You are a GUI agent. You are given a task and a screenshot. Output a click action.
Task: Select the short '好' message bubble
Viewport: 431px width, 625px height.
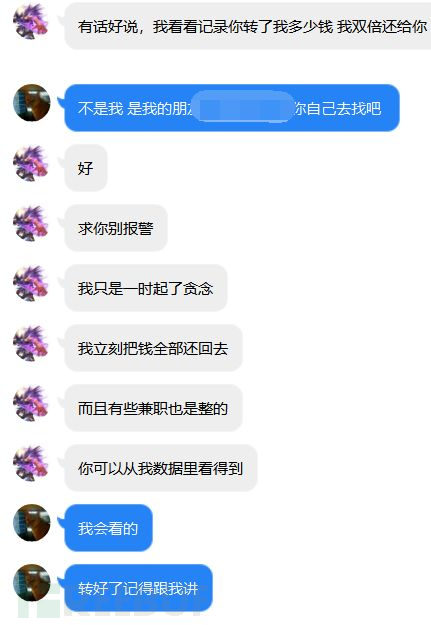86,168
